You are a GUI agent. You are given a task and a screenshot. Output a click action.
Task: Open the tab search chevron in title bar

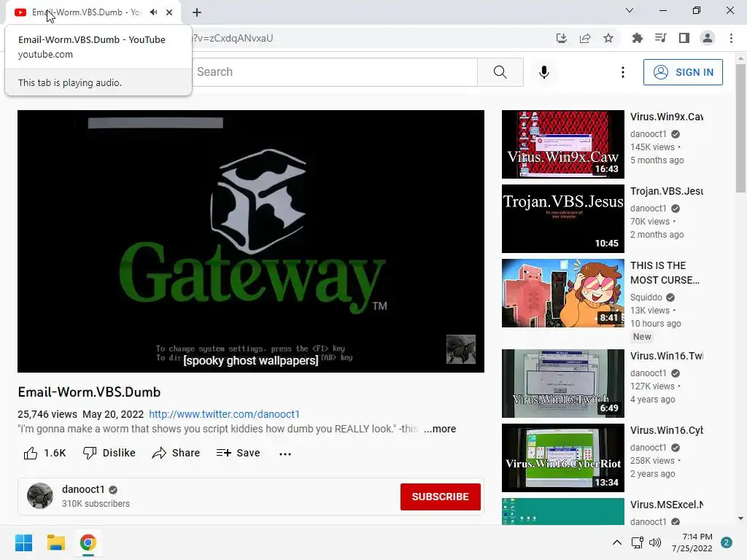[x=630, y=10]
